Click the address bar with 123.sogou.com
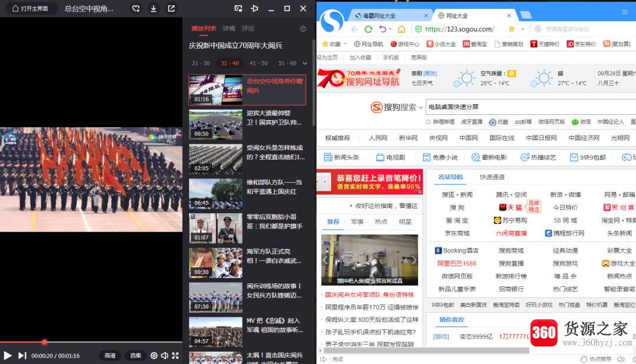This screenshot has height=364, width=636. (459, 29)
